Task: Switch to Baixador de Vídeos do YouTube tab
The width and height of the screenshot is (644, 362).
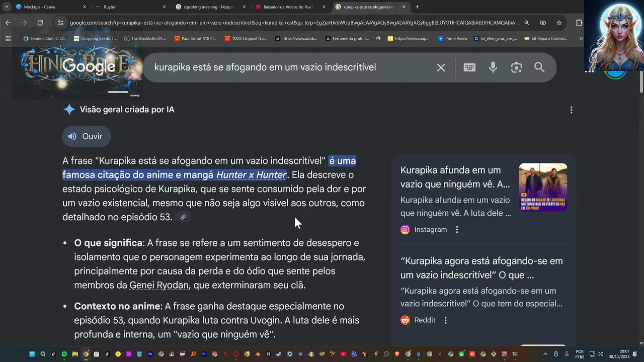Action: 290,7
